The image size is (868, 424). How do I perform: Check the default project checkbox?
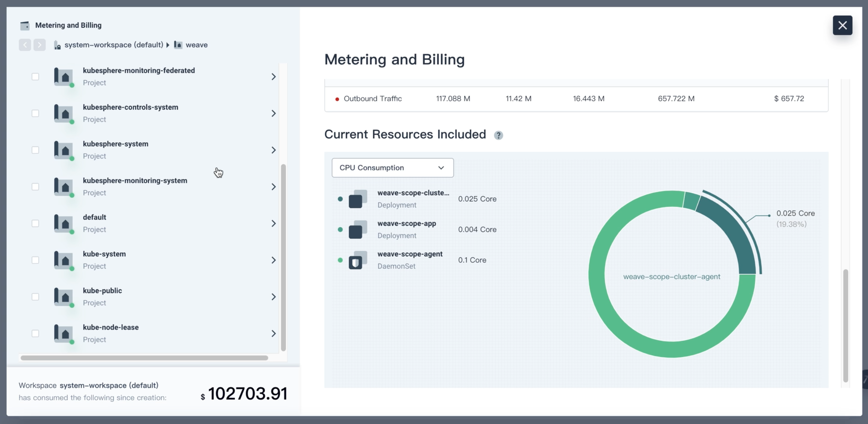[x=35, y=223]
